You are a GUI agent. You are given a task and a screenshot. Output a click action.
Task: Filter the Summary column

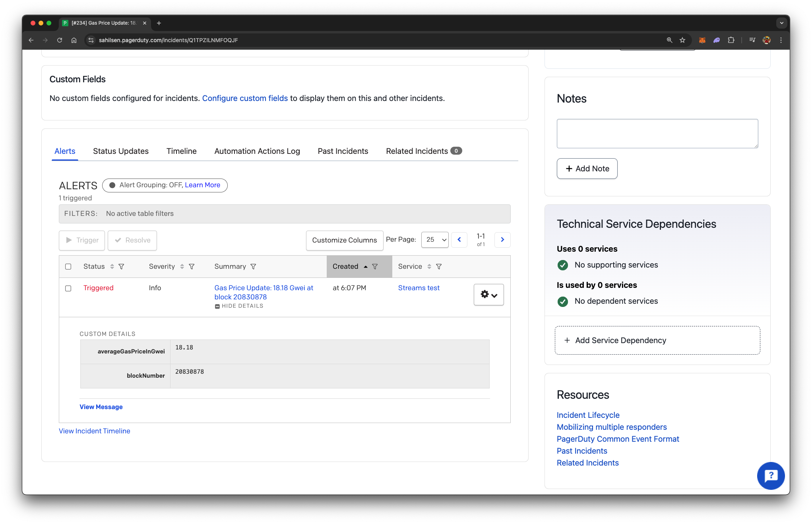point(253,267)
